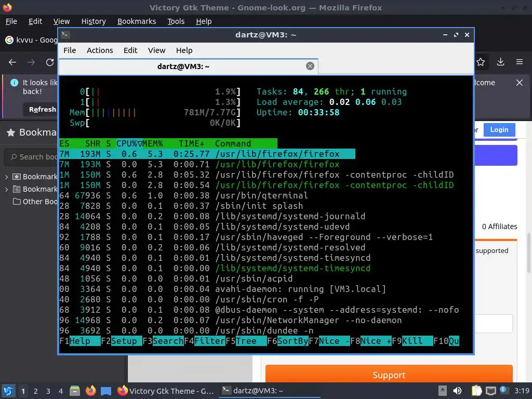
Task: Select the /sbin/init splash process row
Action: (265, 206)
